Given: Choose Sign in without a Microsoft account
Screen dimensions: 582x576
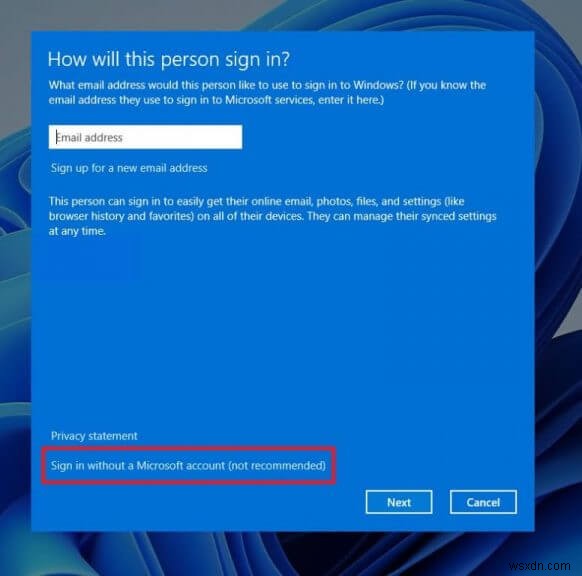Looking at the screenshot, I should tap(188, 465).
